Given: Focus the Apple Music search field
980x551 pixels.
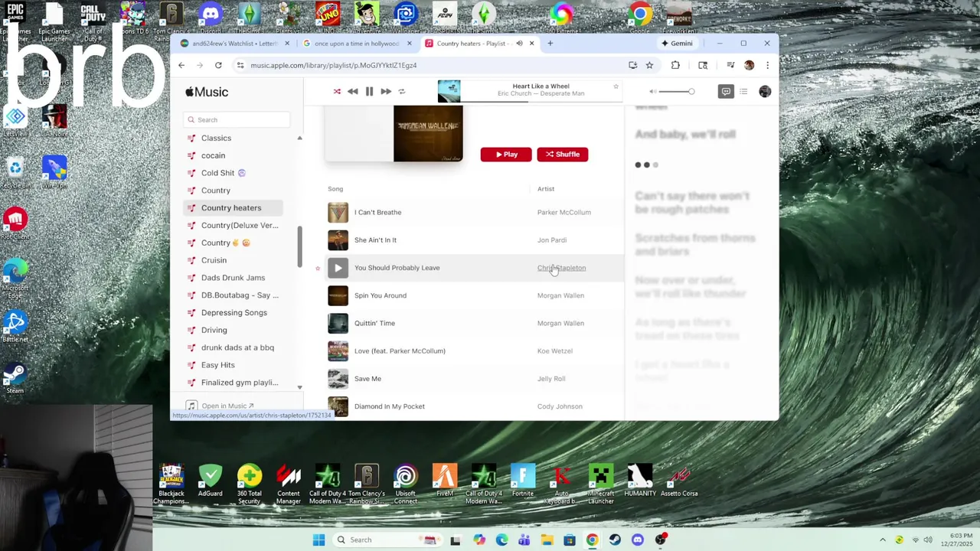Looking at the screenshot, I should pos(237,119).
